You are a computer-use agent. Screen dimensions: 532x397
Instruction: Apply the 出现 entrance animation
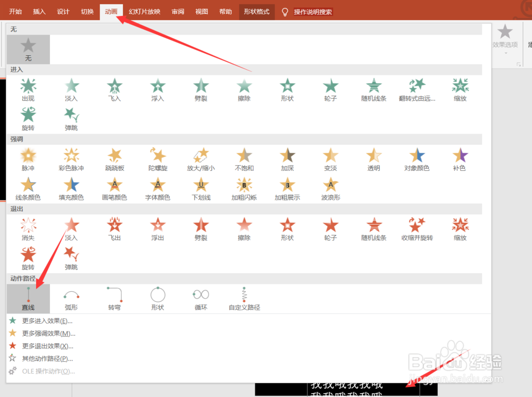(x=28, y=89)
